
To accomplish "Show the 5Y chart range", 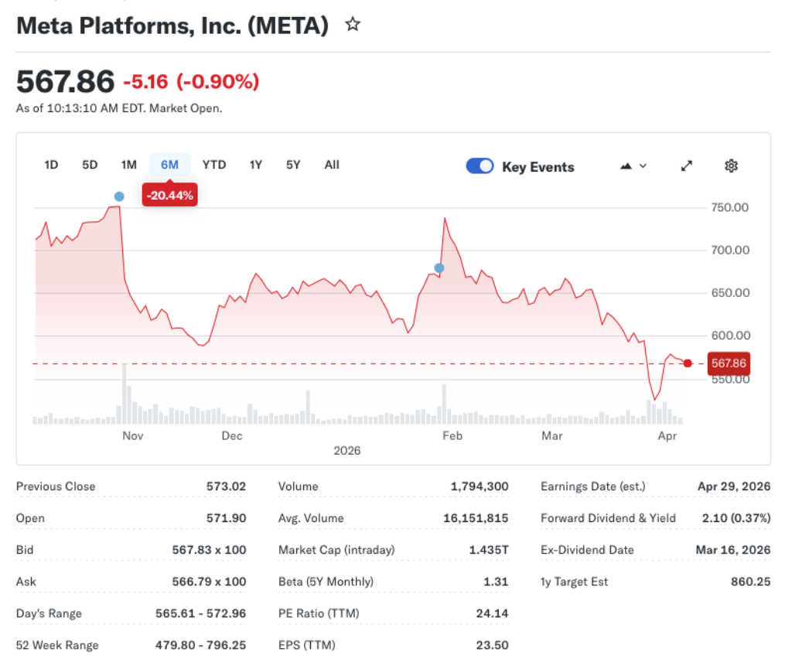I will (293, 165).
